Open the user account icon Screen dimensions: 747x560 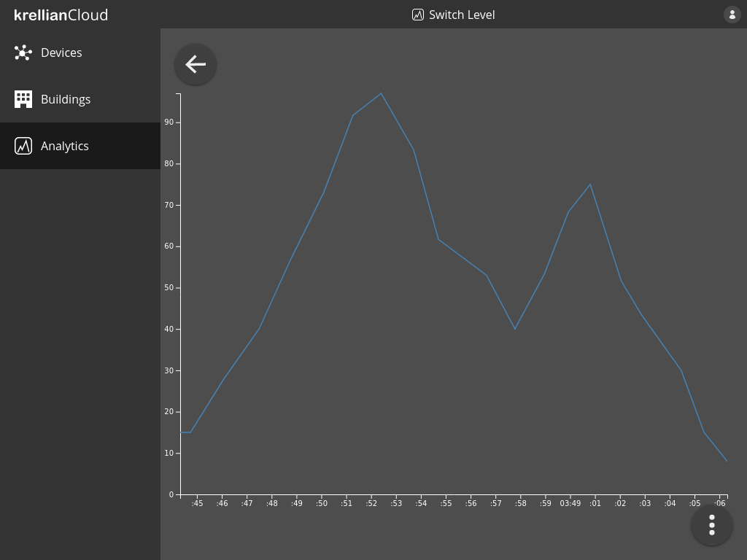tap(732, 15)
